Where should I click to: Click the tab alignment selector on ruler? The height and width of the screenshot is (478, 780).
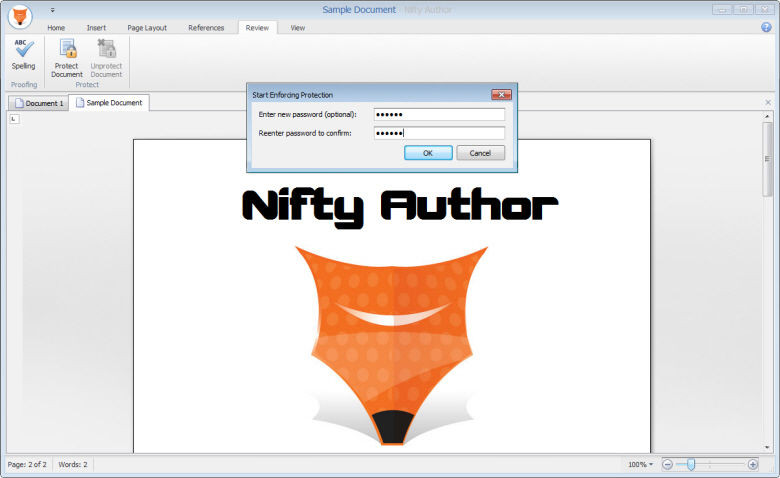coord(14,119)
